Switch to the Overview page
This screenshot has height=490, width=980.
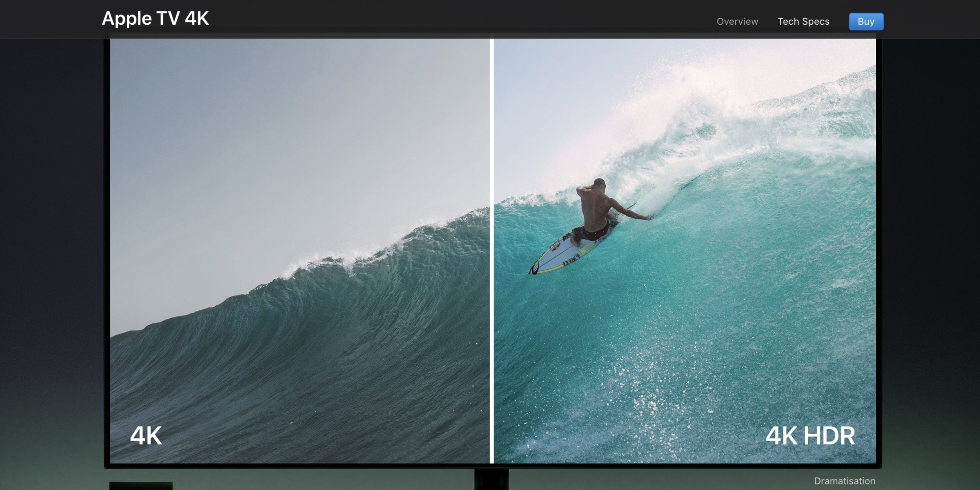click(737, 21)
